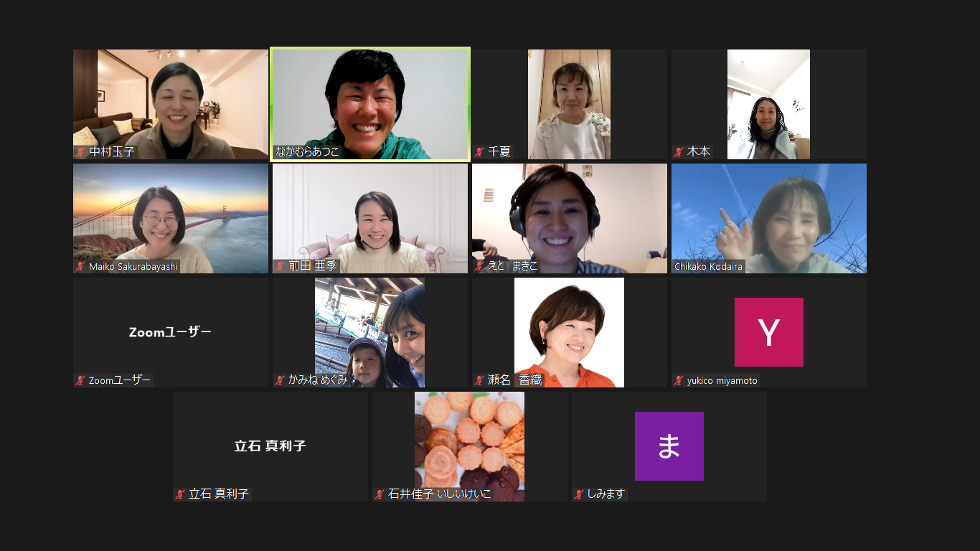Click muted mic icon beside 中村玉子
This screenshot has width=980, height=551.
click(x=80, y=152)
